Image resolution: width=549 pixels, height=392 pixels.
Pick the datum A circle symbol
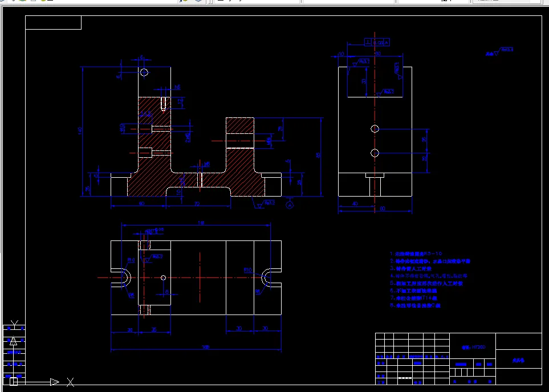click(x=290, y=205)
